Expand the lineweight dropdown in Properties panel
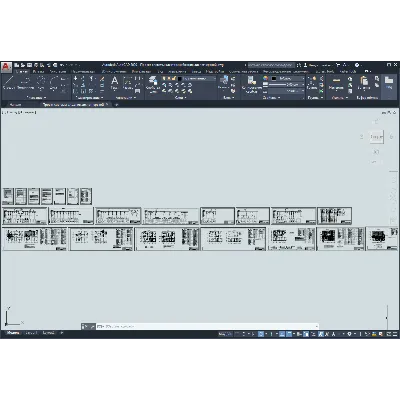This screenshot has height=400, width=400. (x=287, y=85)
